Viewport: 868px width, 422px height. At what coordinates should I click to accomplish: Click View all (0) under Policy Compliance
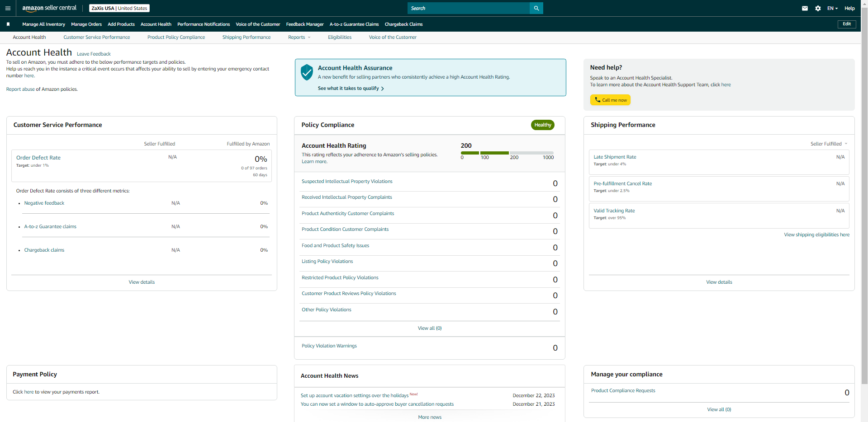[430, 328]
